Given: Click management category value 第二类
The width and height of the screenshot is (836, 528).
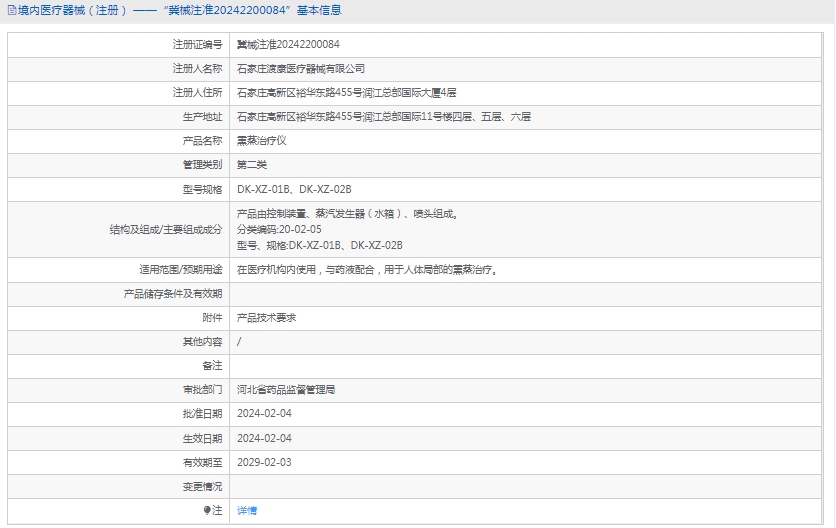Looking at the screenshot, I should (x=252, y=165).
